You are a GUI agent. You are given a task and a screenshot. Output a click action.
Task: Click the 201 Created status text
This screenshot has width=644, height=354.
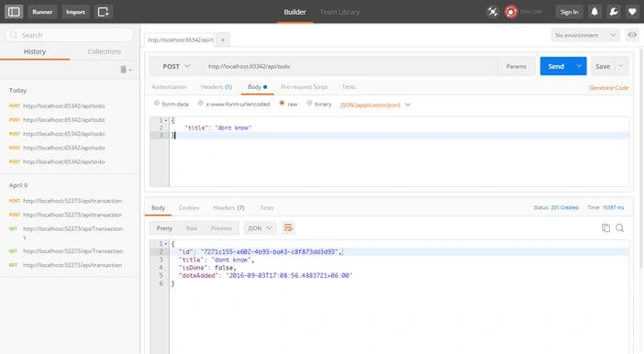click(x=564, y=207)
